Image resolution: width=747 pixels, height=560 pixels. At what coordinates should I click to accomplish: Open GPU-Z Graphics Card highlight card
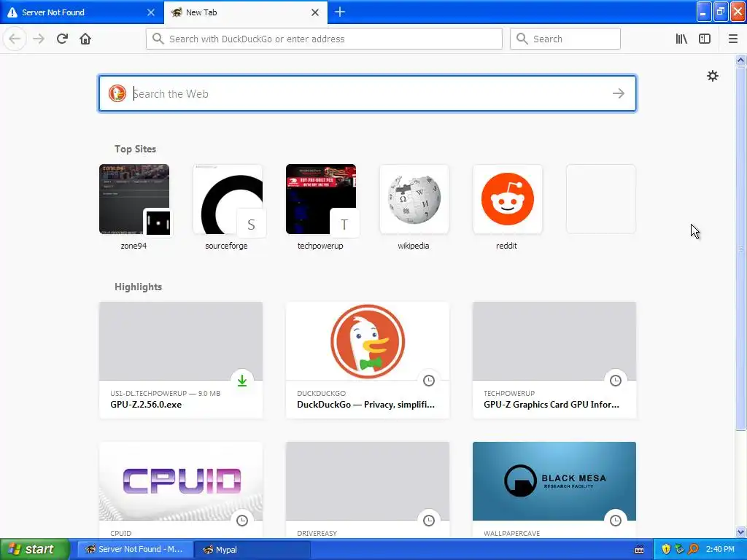(x=554, y=360)
